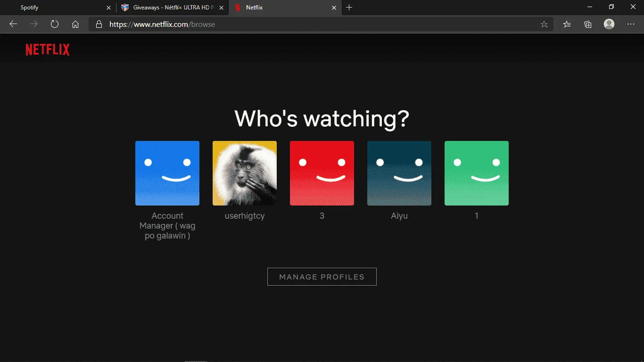
Task: Click the Netflix logo
Action: click(x=48, y=50)
